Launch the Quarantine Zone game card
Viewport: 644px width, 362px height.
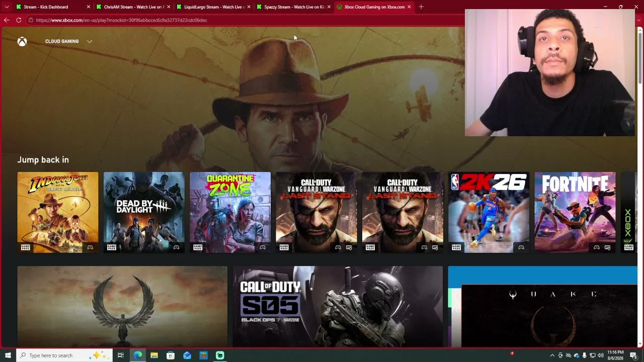pyautogui.click(x=230, y=212)
